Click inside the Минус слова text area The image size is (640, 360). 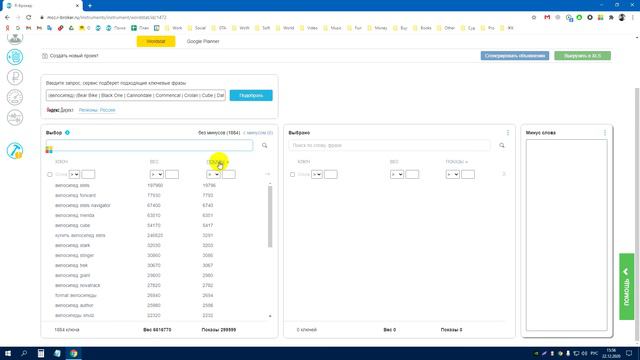[567, 235]
